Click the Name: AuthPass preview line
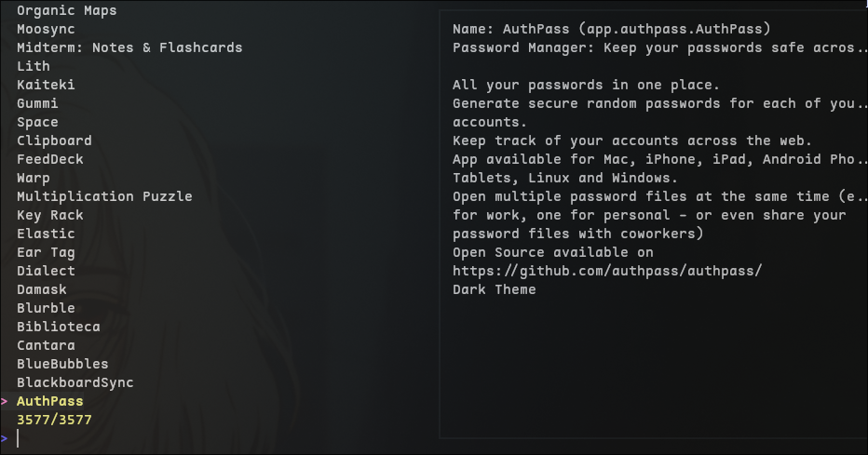The image size is (868, 455). (x=611, y=29)
